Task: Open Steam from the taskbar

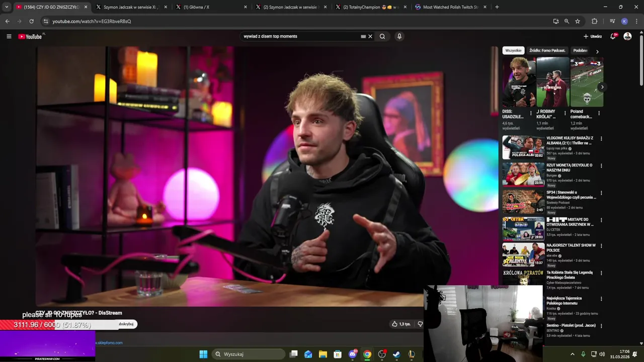Action: 396,354
